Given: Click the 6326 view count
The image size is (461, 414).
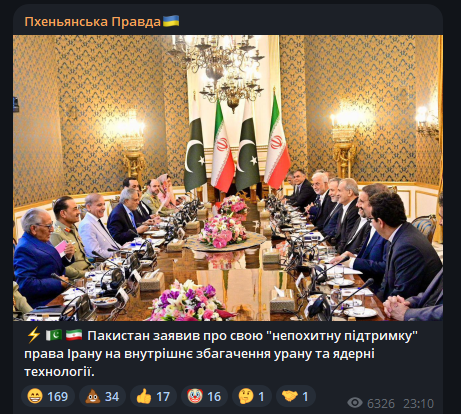Looking at the screenshot, I should [x=381, y=403].
